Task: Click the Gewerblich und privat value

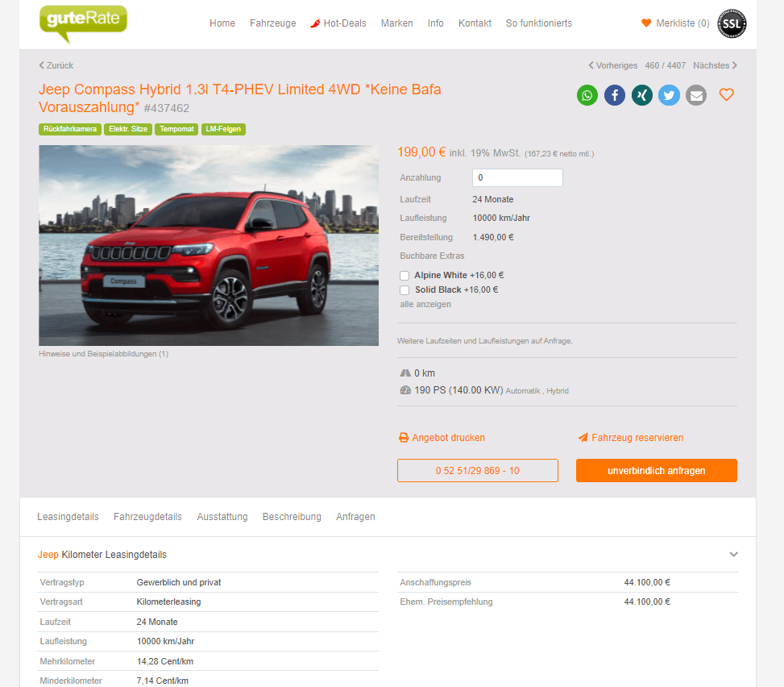Action: coord(179,582)
